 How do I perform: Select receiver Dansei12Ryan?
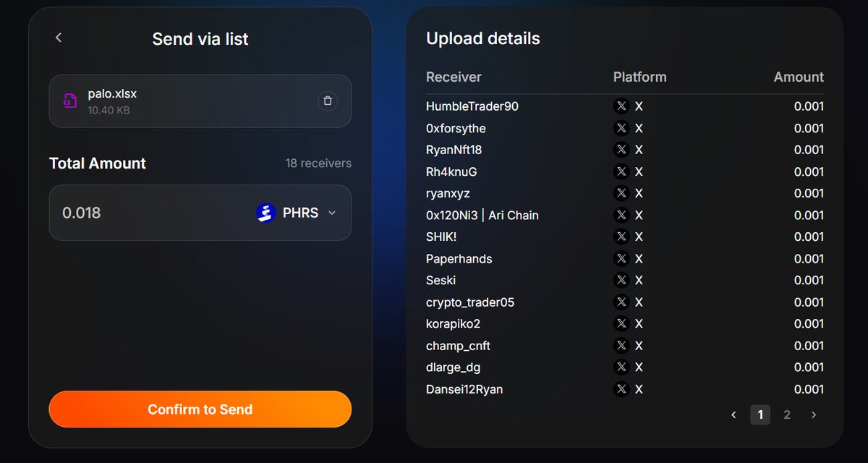[x=464, y=389]
